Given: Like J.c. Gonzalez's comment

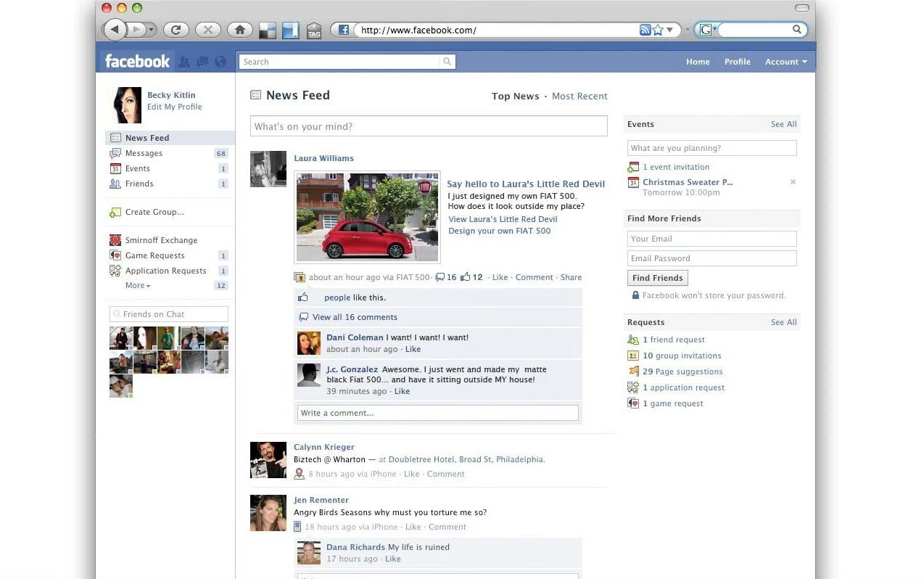Looking at the screenshot, I should pyautogui.click(x=402, y=391).
